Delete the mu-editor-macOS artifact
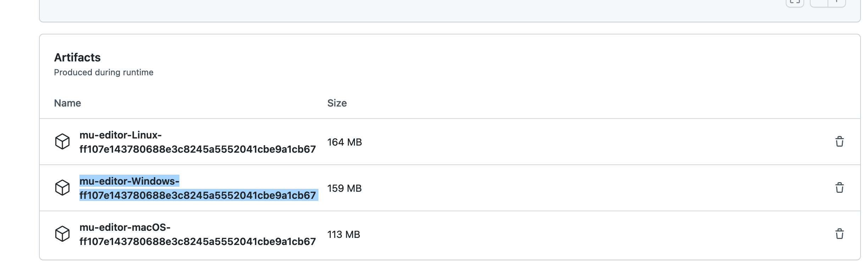This screenshot has width=868, height=267. tap(840, 234)
